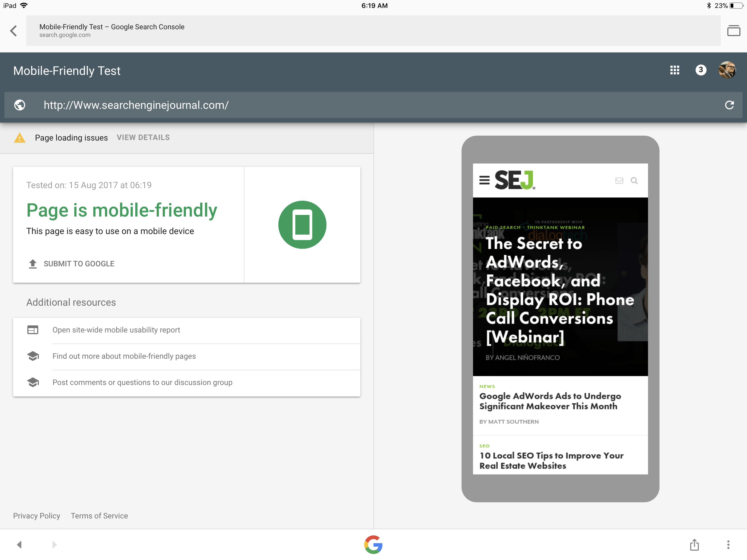Viewport: 747px width, 560px height.
Task: Click the Mobile-Friendly Test title
Action: coord(66,71)
